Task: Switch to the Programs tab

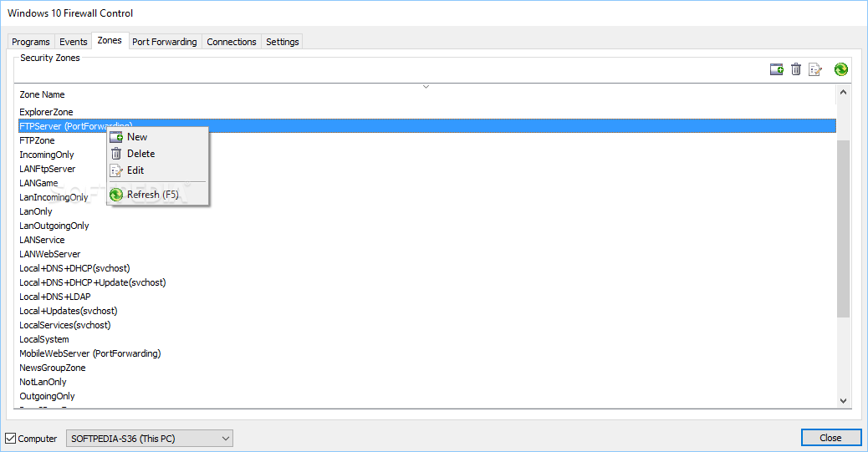Action: click(x=31, y=42)
